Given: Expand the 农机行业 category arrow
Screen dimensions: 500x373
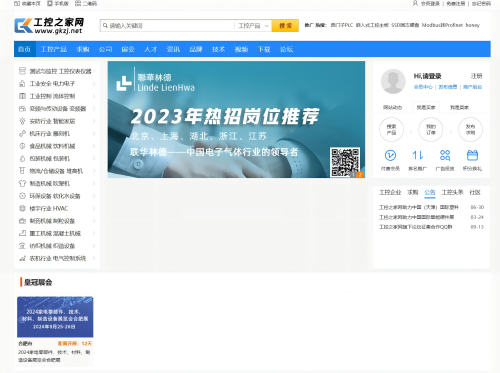Looking at the screenshot, I should 94,258.
